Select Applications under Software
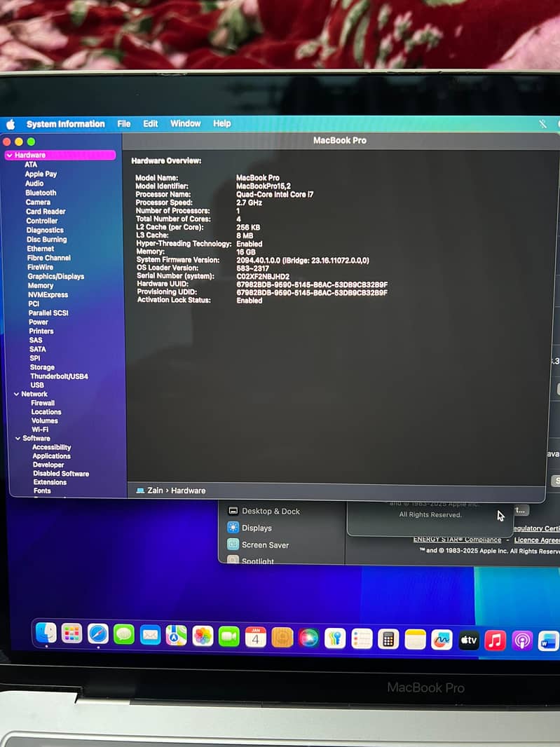 point(51,456)
